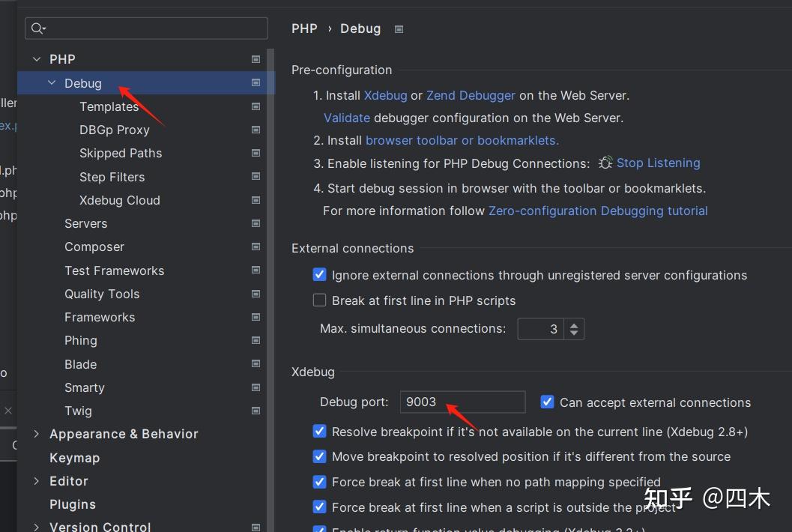Increase max simultaneous connections with the stepper
Image resolution: width=792 pixels, height=532 pixels.
click(574, 324)
